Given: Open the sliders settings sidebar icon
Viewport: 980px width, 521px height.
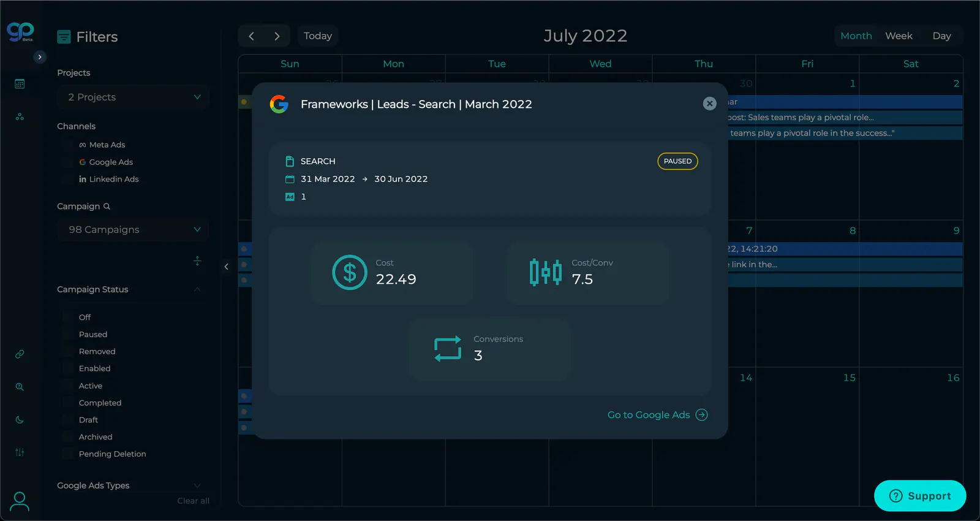Looking at the screenshot, I should pyautogui.click(x=20, y=452).
